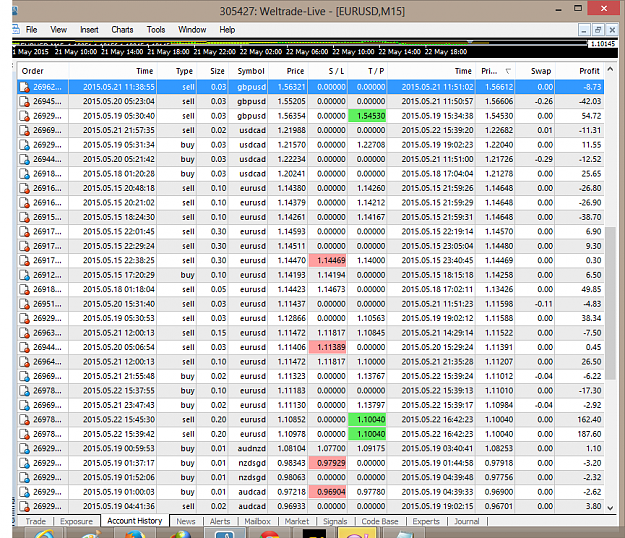Sort by the Symbol column header
Screen dimensions: 625x538
249,71
